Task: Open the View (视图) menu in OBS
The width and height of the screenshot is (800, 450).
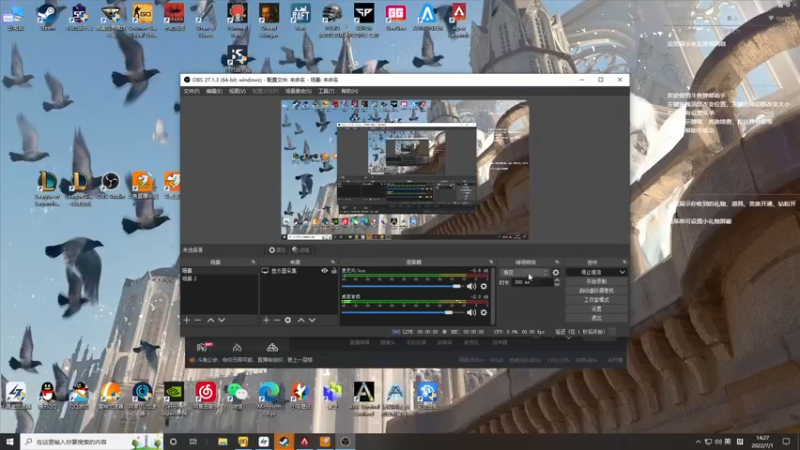Action: coord(237,91)
